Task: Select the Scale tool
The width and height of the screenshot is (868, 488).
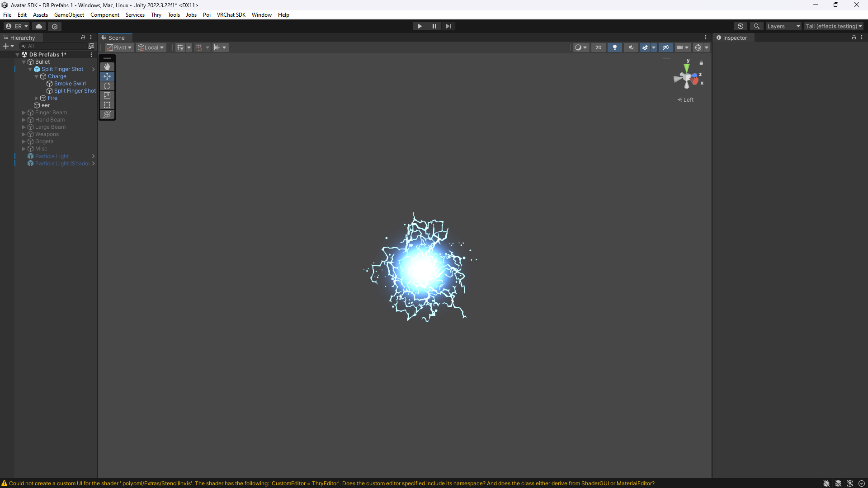Action: click(x=107, y=95)
